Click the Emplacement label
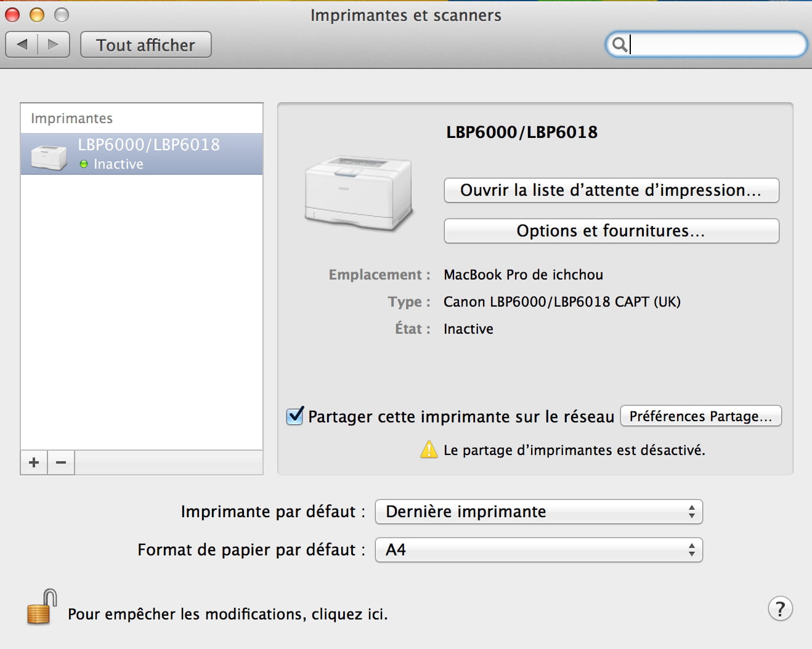This screenshot has height=649, width=812. coord(380,275)
